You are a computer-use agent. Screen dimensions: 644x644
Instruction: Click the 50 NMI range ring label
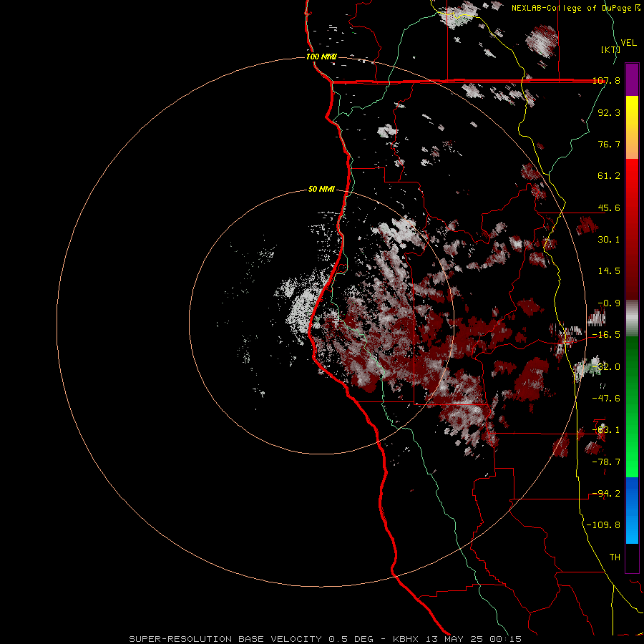(321, 190)
